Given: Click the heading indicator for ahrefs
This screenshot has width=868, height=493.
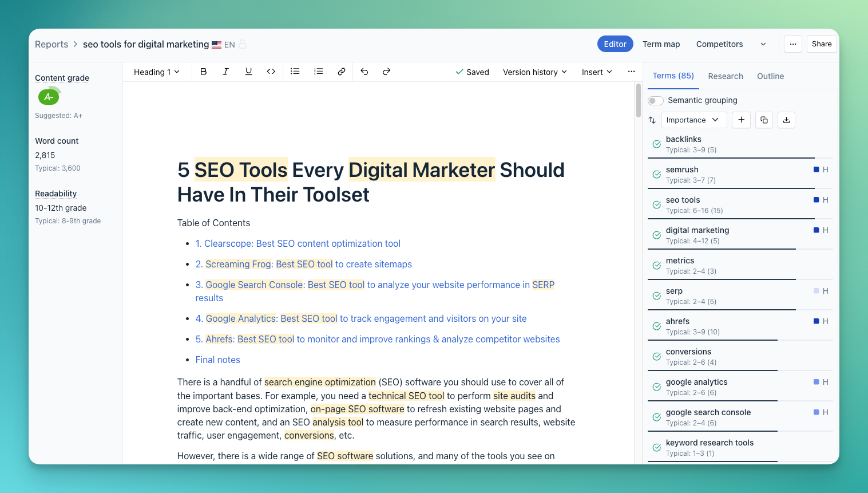Looking at the screenshot, I should (x=821, y=321).
